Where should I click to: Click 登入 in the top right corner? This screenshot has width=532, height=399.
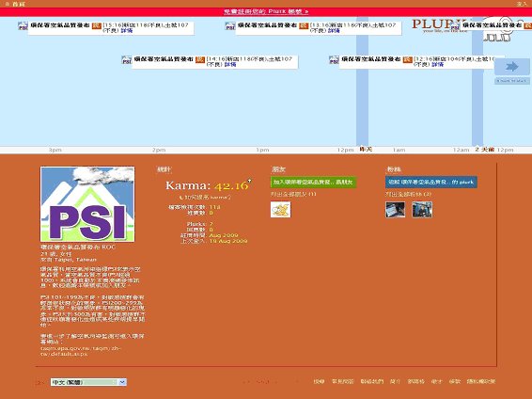pos(522,4)
